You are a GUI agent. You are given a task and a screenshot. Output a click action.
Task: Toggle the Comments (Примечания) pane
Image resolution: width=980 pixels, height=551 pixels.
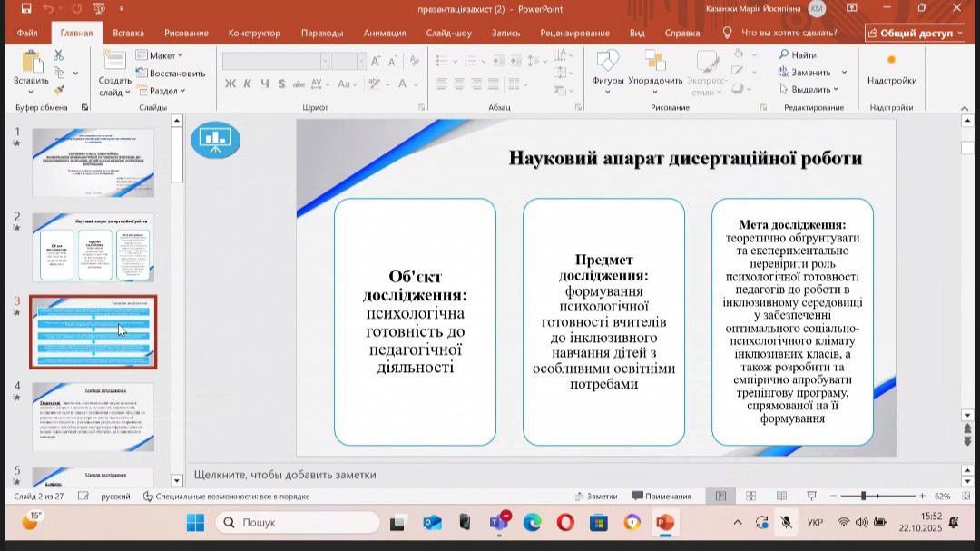click(x=661, y=497)
